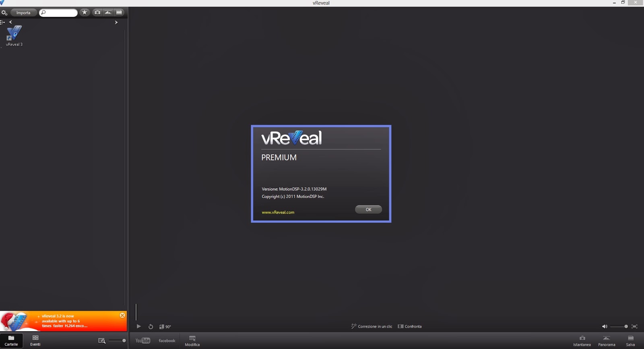Screen dimensions: 644x349
Task: Select the vReveal 3 shortcut thumbnail
Action: tap(14, 36)
